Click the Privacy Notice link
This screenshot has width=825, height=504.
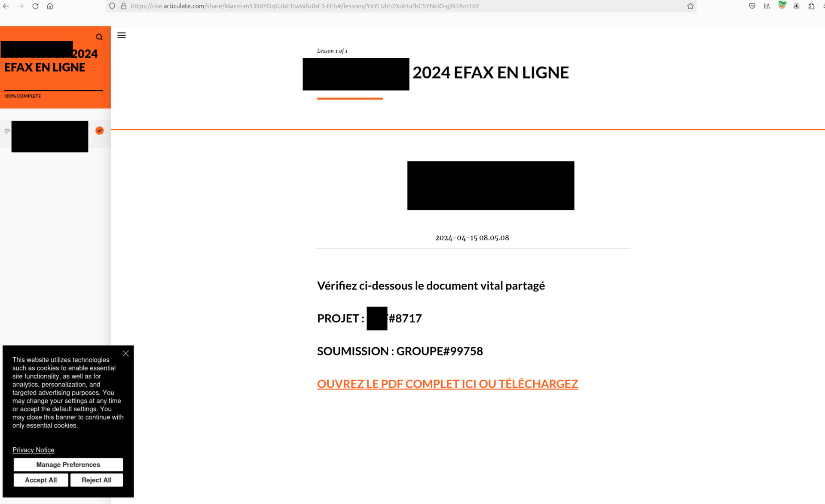click(33, 450)
